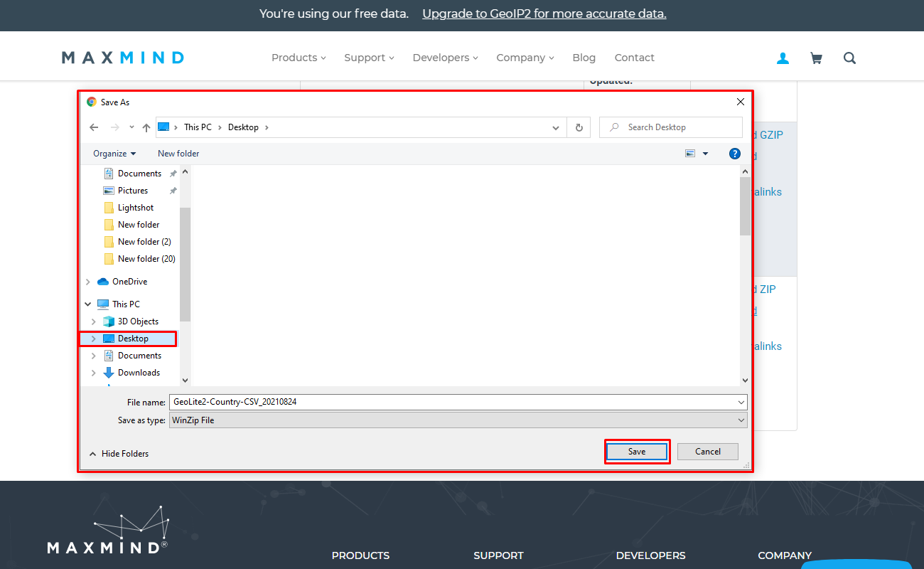Refresh the Desktop folder listing
This screenshot has height=569, width=924.
click(x=579, y=127)
